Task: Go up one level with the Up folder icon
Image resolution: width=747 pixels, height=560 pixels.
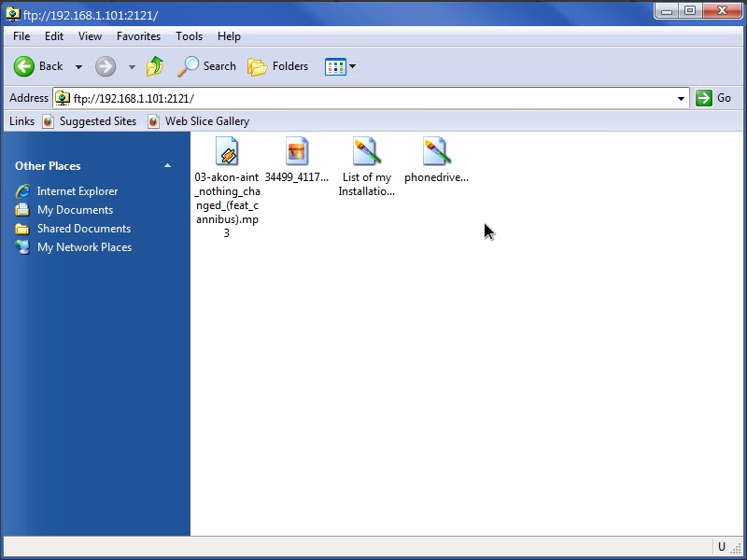Action: tap(155, 66)
